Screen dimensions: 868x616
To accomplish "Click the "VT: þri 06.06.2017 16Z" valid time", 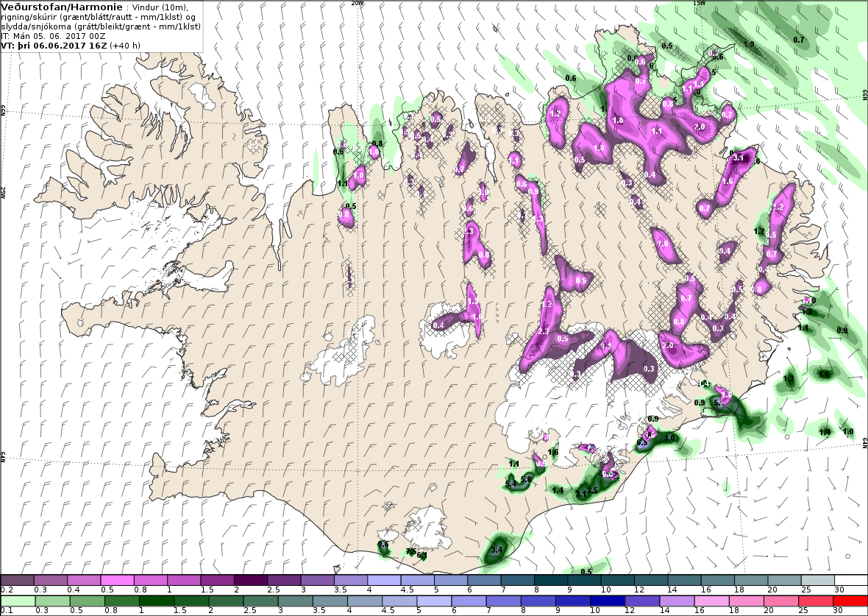I will coord(55,46).
